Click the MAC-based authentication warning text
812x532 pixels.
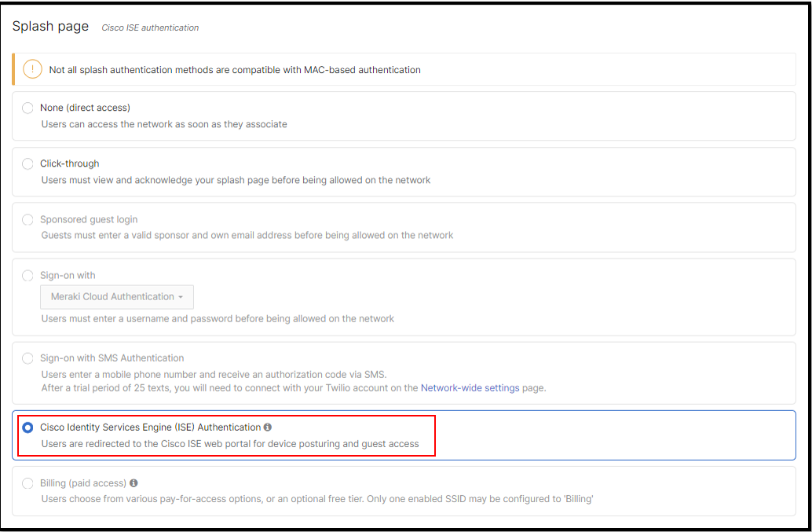click(235, 69)
